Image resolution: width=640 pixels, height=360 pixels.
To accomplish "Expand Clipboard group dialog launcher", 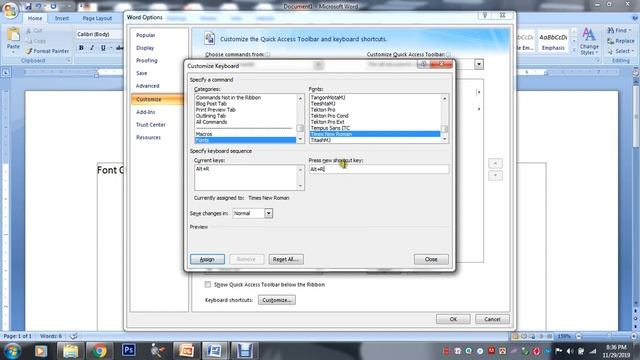I will (x=69, y=60).
